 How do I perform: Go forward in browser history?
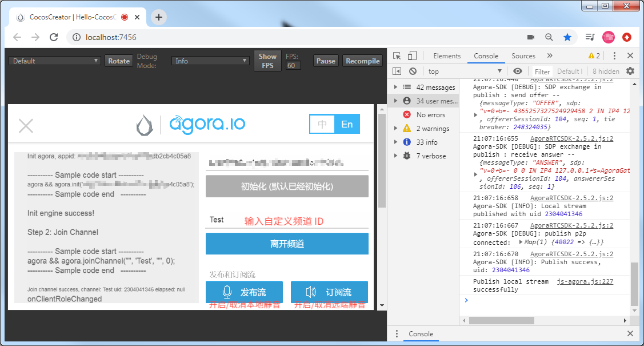click(x=36, y=37)
